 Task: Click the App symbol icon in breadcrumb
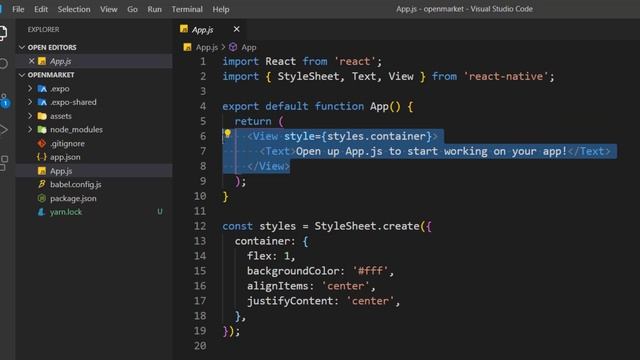coord(233,47)
